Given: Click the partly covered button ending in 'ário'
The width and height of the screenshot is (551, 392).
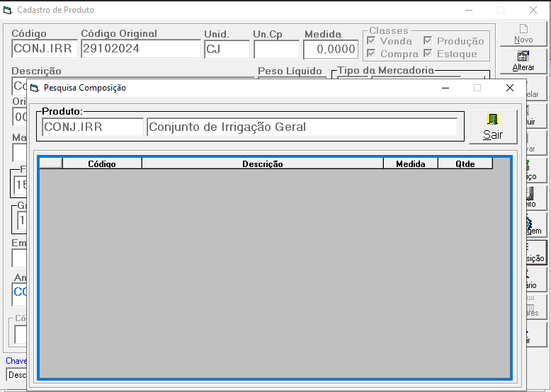Looking at the screenshot, I should (x=536, y=279).
